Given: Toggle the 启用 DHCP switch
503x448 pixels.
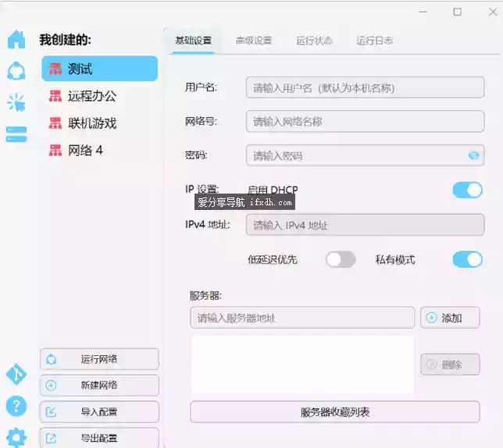Looking at the screenshot, I should pyautogui.click(x=467, y=190).
